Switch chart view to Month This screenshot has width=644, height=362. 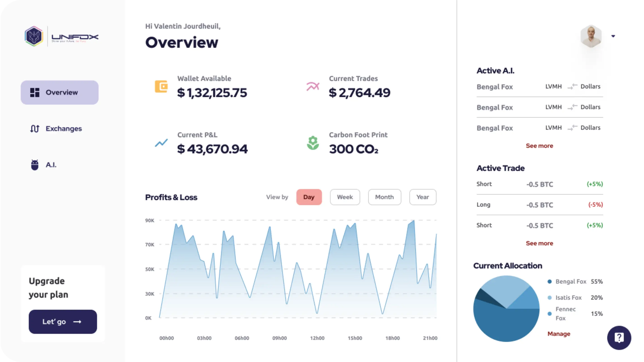click(385, 197)
